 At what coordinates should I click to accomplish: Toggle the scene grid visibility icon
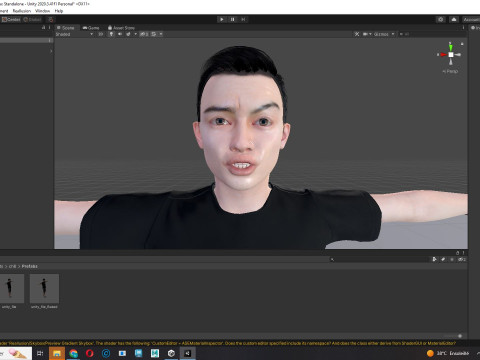[x=154, y=34]
